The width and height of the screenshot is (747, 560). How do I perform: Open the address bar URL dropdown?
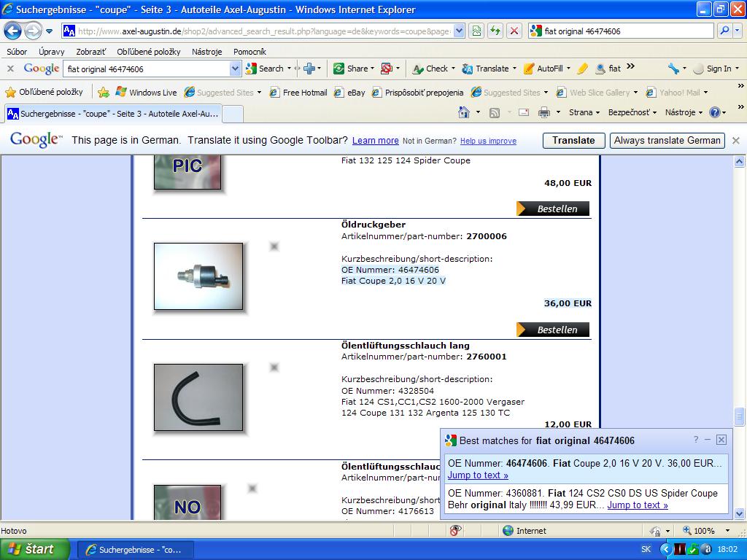459,31
